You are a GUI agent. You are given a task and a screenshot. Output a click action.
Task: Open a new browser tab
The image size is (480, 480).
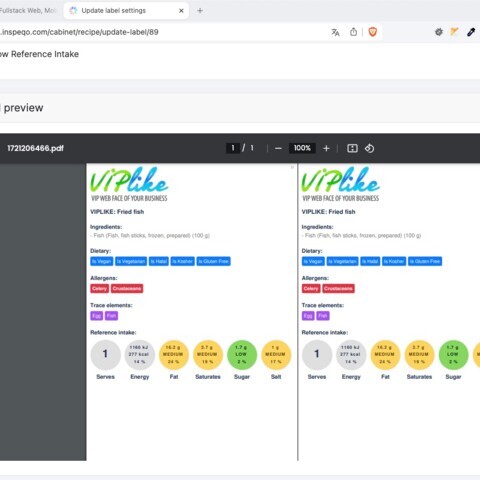coord(200,11)
